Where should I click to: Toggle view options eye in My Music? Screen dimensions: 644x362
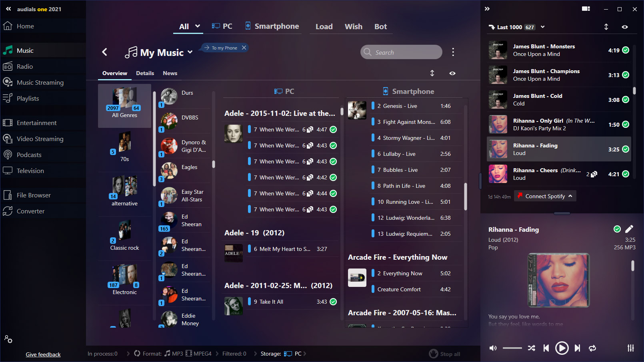pyautogui.click(x=452, y=74)
